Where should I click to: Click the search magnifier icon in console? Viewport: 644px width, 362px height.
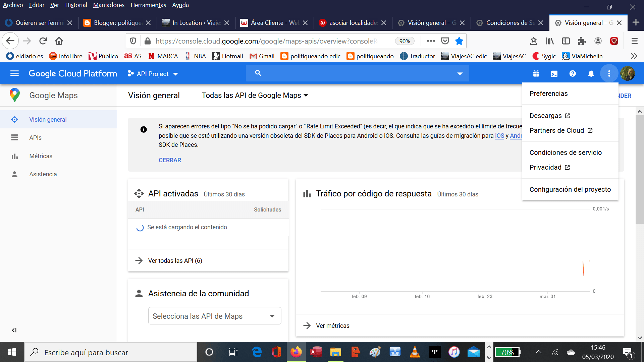[258, 73]
